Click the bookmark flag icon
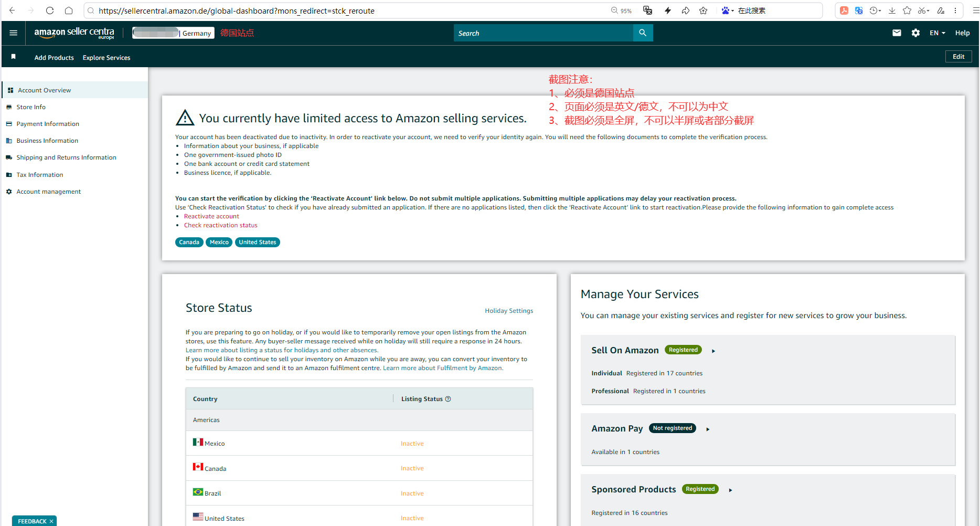 coord(14,57)
